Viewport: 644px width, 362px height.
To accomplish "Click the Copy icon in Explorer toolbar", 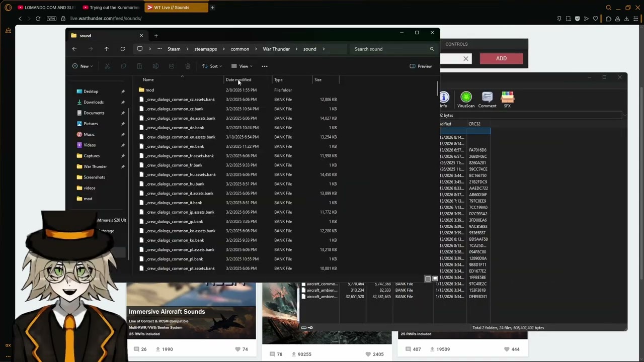I will pos(123,66).
